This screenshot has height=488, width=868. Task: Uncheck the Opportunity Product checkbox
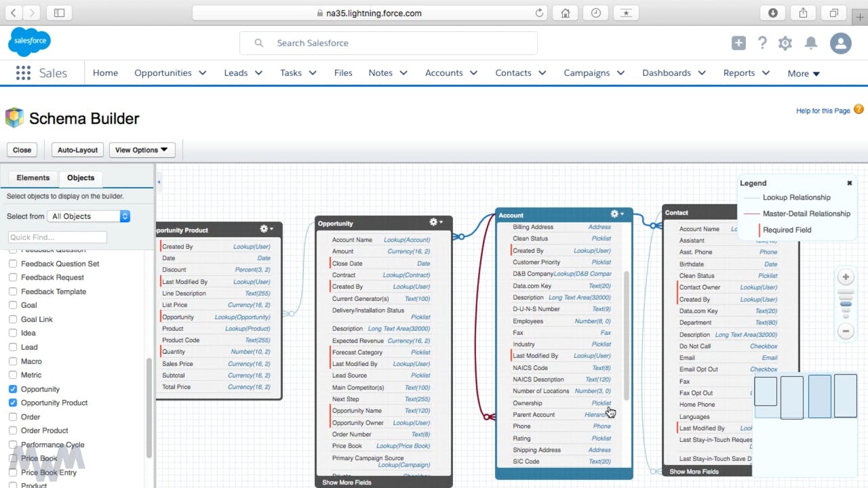point(13,403)
